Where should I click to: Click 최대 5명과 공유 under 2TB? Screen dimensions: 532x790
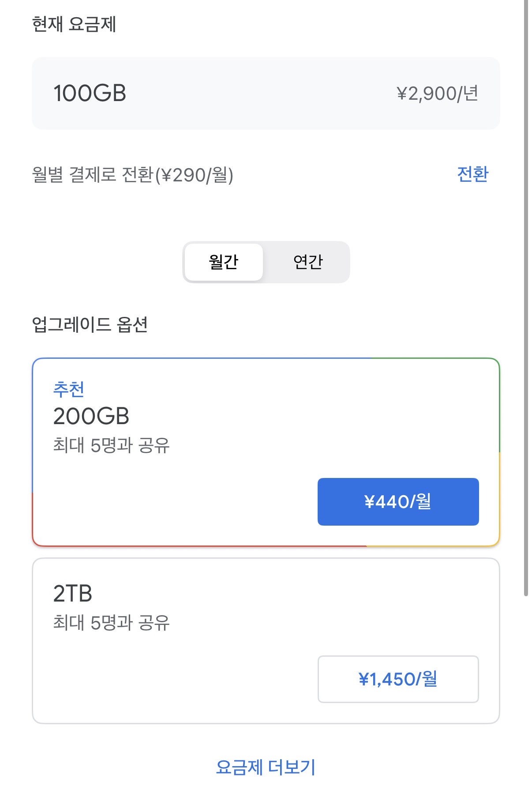click(x=111, y=623)
